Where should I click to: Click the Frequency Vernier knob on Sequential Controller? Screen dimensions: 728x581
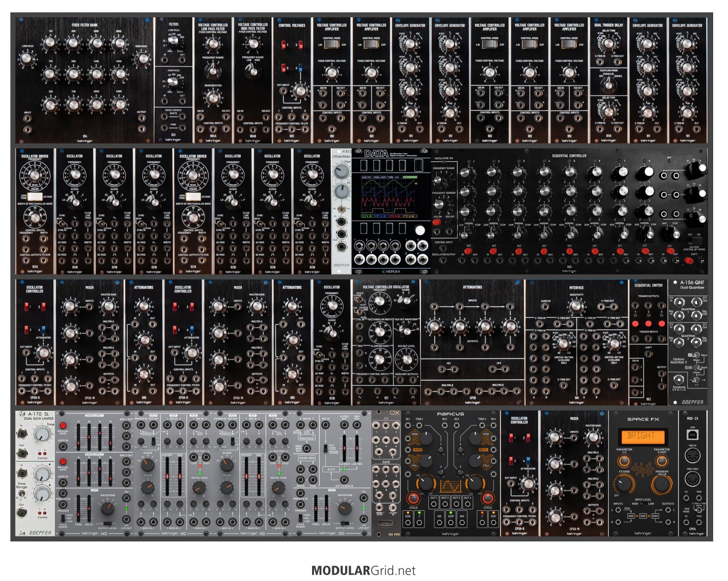pos(439,205)
